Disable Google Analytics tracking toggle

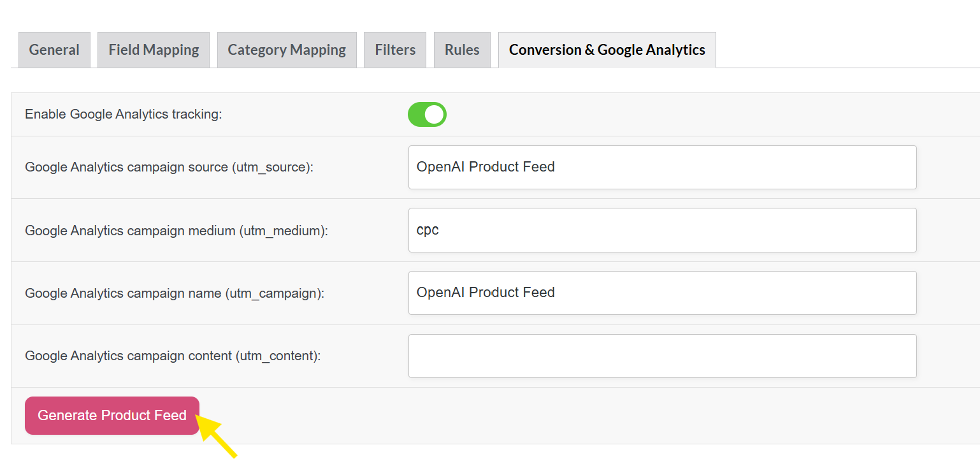427,115
